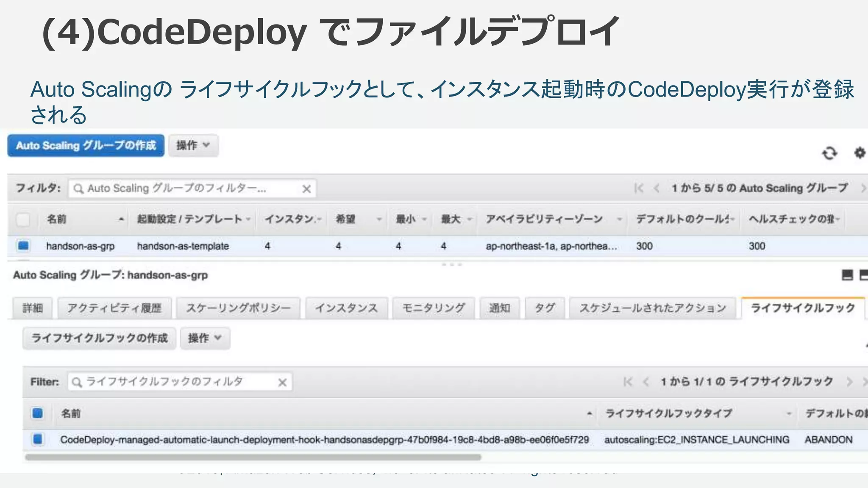Click autoscaling:EC2_INSTANCE_LAUNCHING cell
868x488 pixels.
coord(697,440)
